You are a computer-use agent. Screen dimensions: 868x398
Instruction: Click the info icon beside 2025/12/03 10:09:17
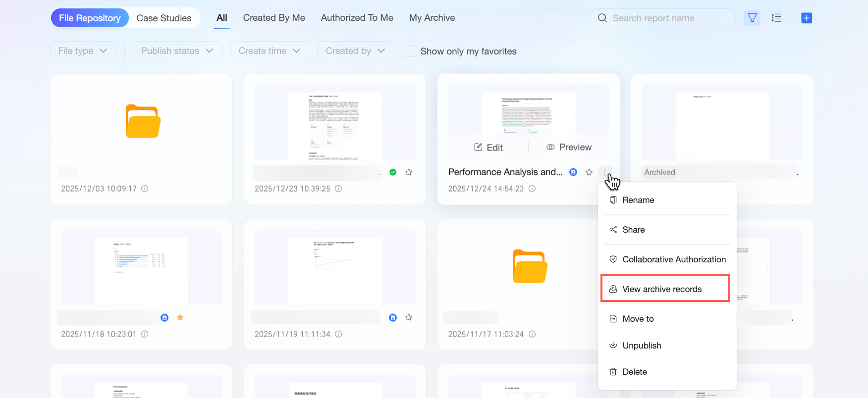145,189
